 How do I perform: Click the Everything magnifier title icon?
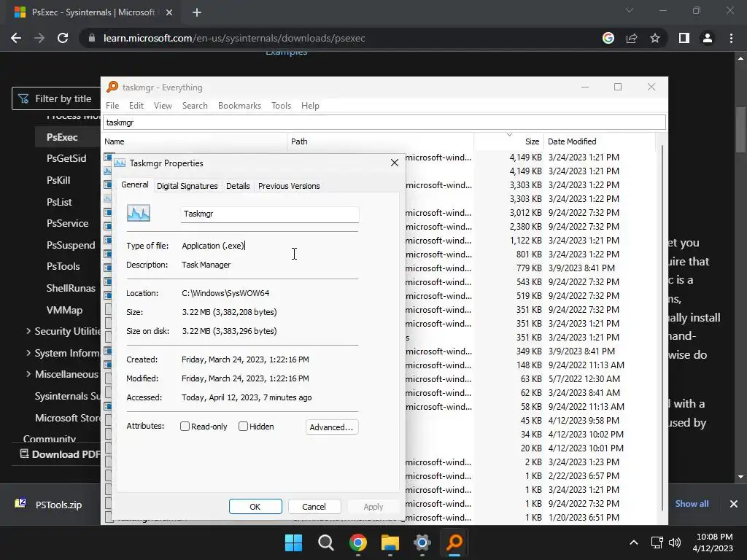112,87
